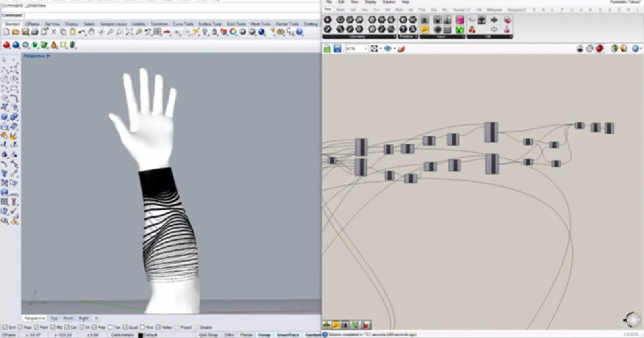Screen dimensions: 644x338
Task: Enable the Tan osnap checkbox
Action: pyautogui.click(x=110, y=328)
